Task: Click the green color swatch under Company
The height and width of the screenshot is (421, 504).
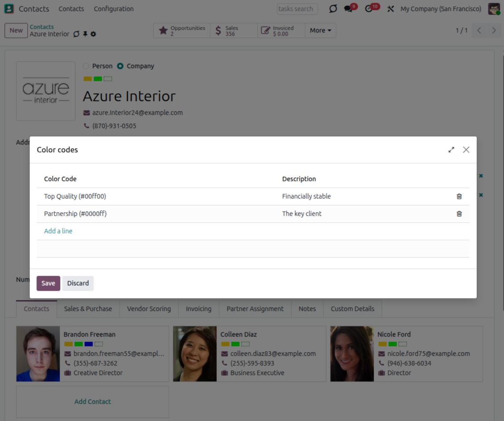Action: point(98,79)
